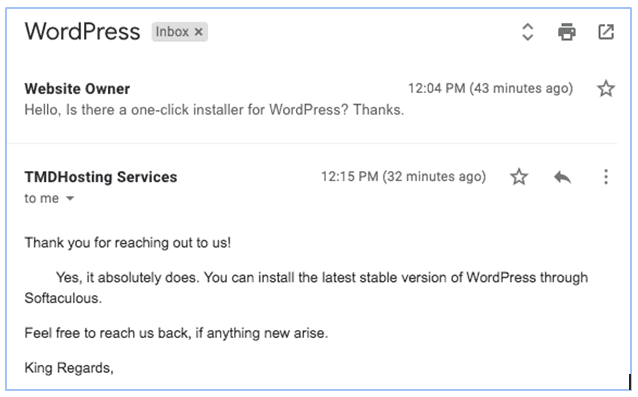Expand the collapsed Website Owner message
Image resolution: width=638 pixels, height=397 pixels.
[312, 99]
